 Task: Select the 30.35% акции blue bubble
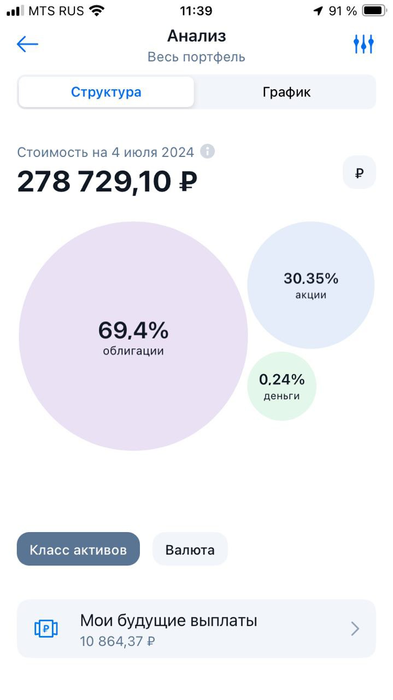pyautogui.click(x=311, y=285)
